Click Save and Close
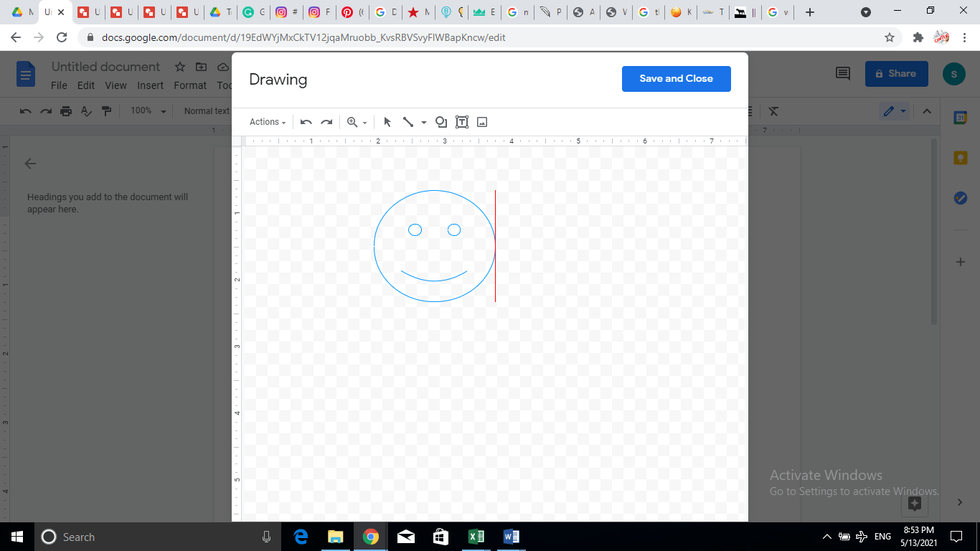 tap(675, 79)
